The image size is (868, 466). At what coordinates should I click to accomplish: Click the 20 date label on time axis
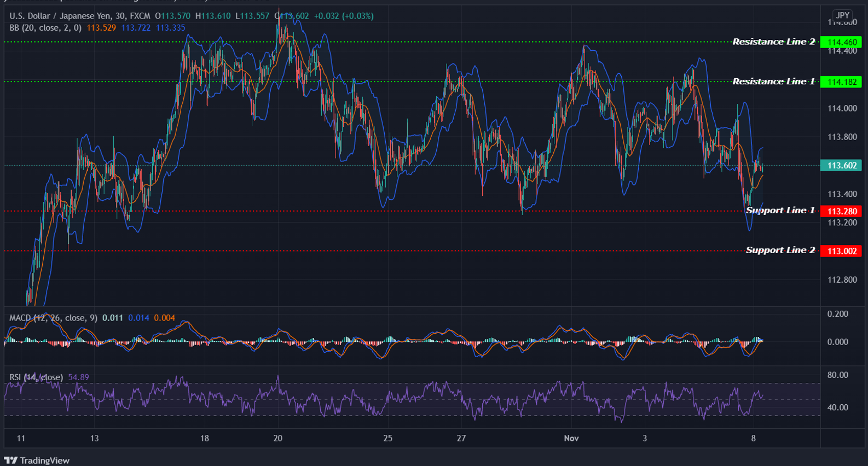tap(277, 438)
